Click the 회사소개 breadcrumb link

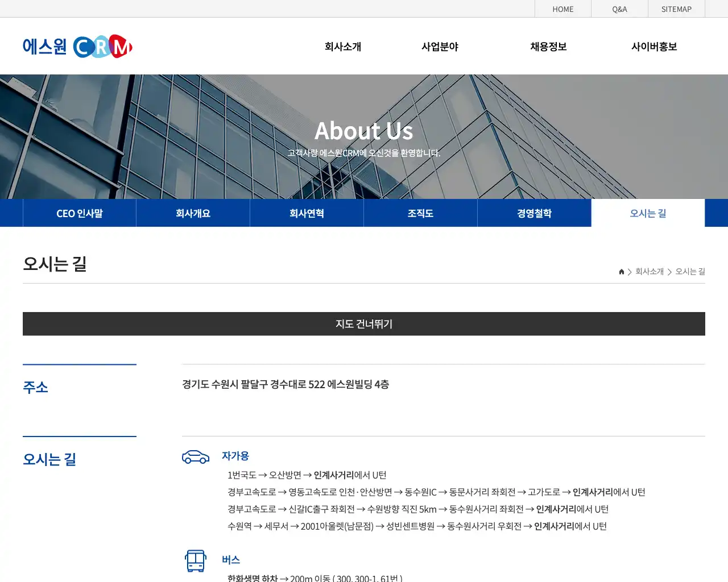click(649, 272)
